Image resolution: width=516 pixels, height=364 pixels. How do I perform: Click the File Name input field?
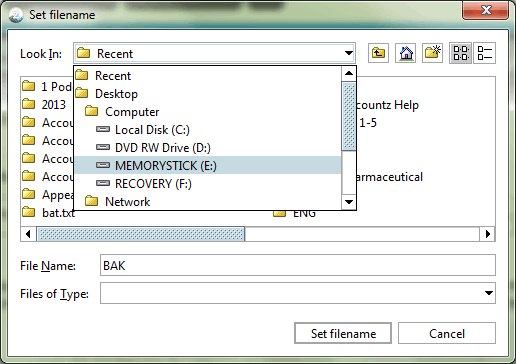pyautogui.click(x=298, y=265)
